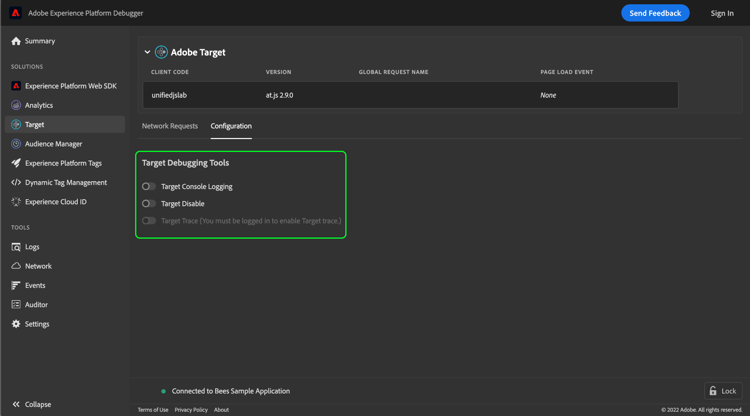The width and height of the screenshot is (750, 416).
Task: Click the 'Experience Platform Tags' label
Action: tap(64, 163)
